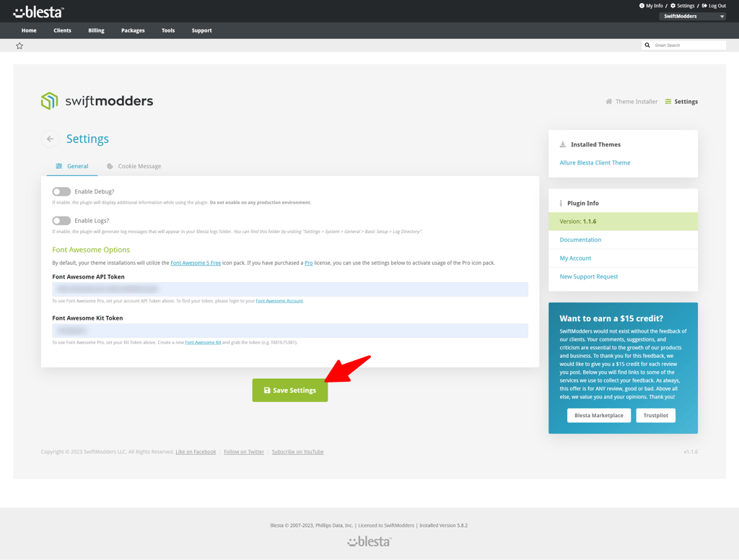Open the Billing menu

96,30
